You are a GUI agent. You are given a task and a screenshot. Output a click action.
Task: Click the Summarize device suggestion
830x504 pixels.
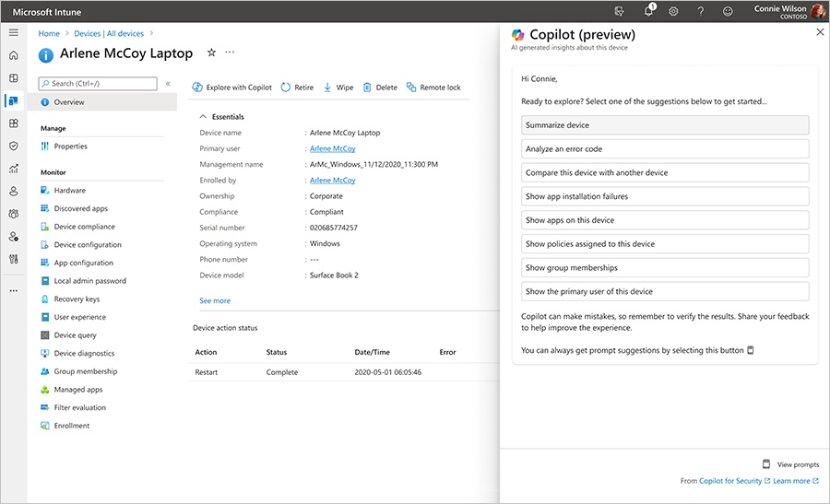click(x=659, y=125)
